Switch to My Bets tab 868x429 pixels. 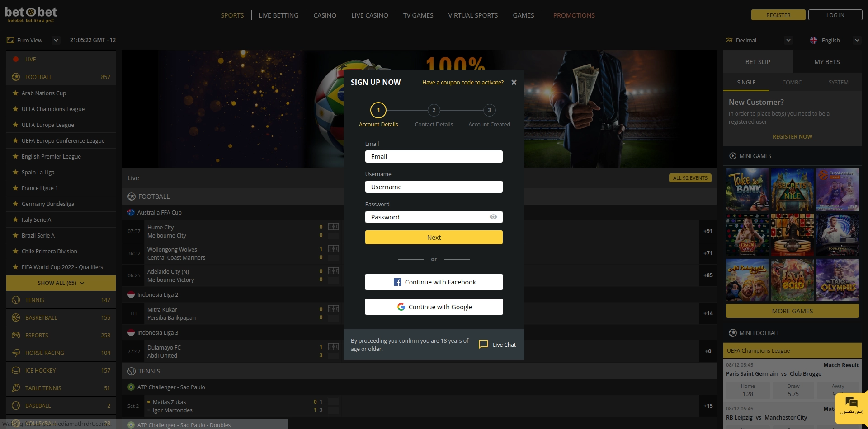(x=827, y=62)
